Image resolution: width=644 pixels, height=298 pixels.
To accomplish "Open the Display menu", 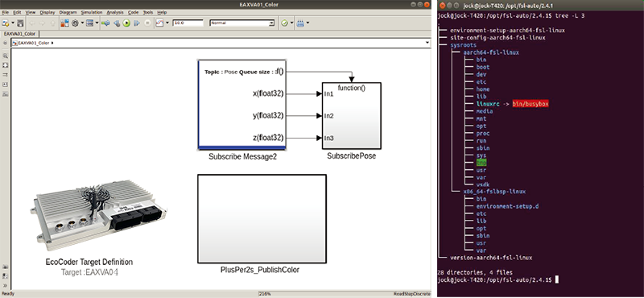I will [x=47, y=12].
